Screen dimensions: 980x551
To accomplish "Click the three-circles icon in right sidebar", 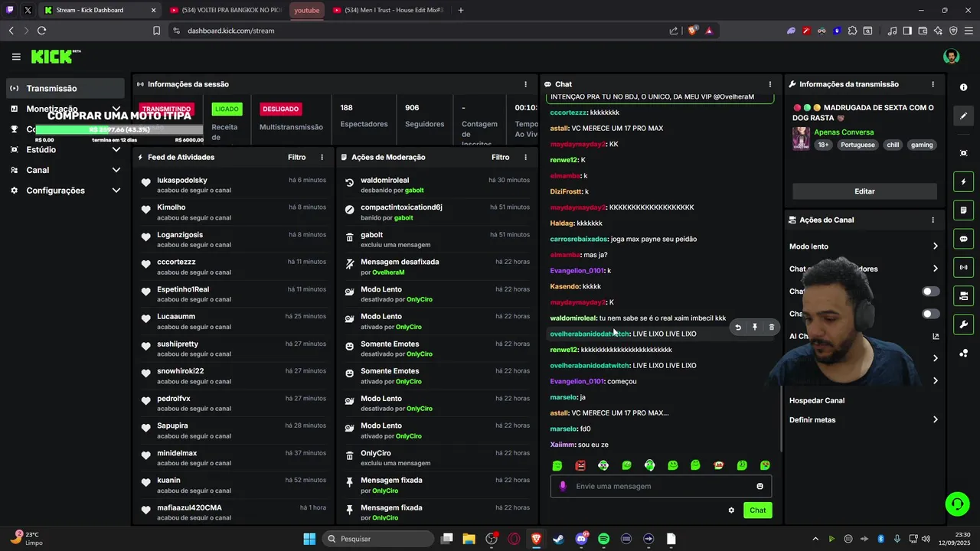I will pyautogui.click(x=963, y=353).
